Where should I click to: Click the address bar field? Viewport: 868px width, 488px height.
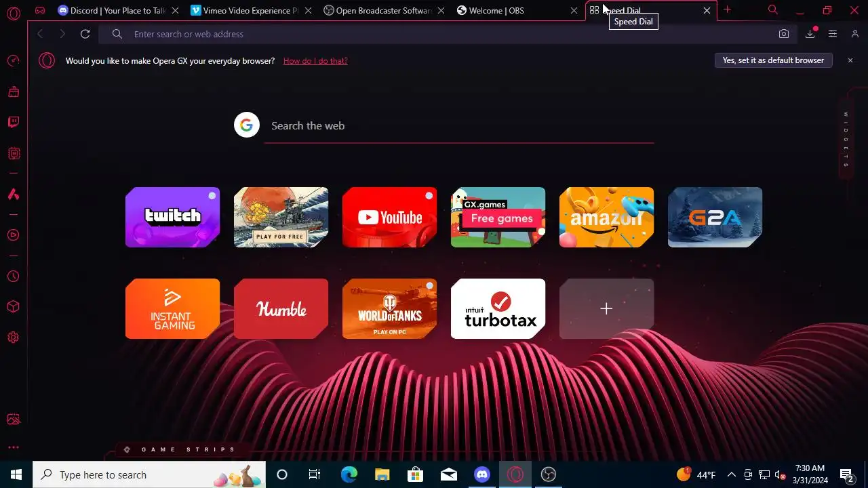click(448, 34)
